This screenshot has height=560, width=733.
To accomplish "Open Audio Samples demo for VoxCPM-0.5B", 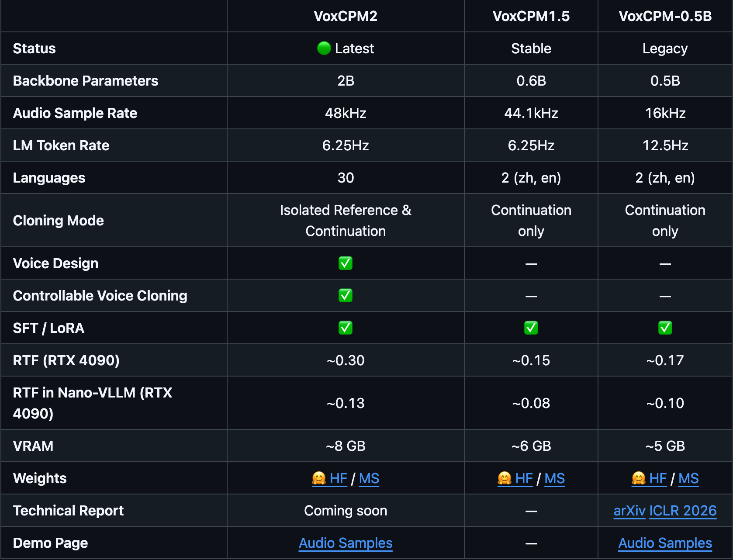I will 665,543.
